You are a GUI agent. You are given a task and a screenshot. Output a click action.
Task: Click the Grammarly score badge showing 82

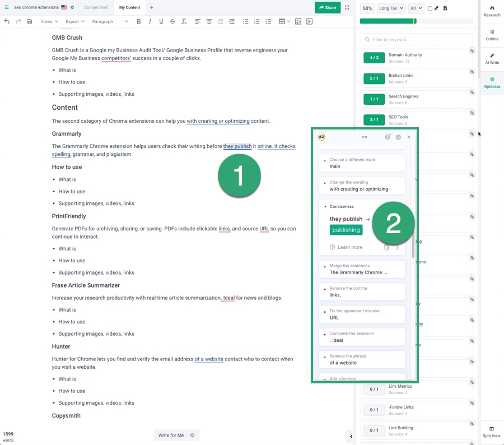[x=321, y=137]
